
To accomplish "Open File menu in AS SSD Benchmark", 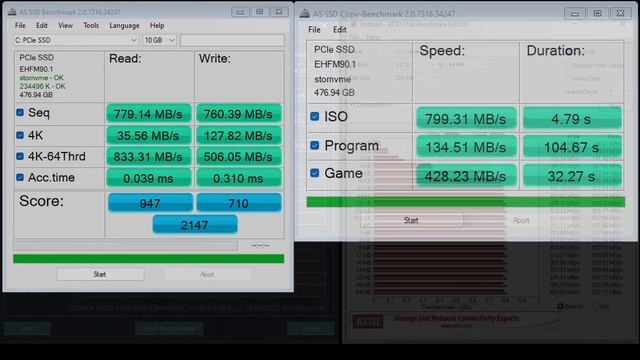I will click(x=20, y=25).
